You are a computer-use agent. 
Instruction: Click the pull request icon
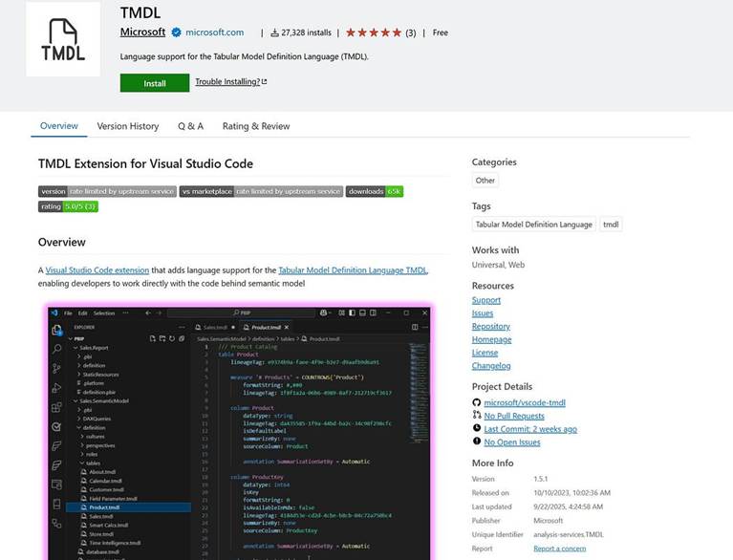click(x=476, y=416)
